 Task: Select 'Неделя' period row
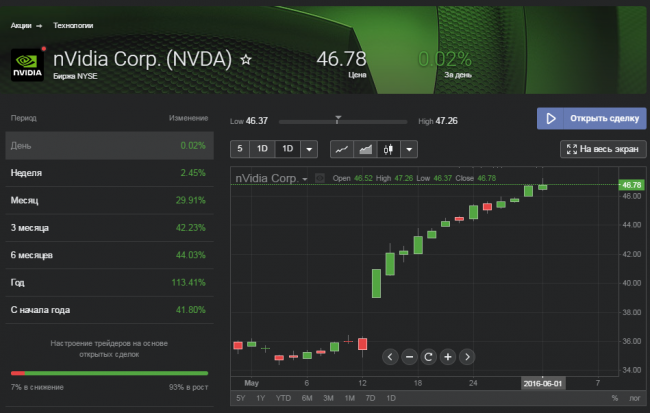[x=109, y=173]
